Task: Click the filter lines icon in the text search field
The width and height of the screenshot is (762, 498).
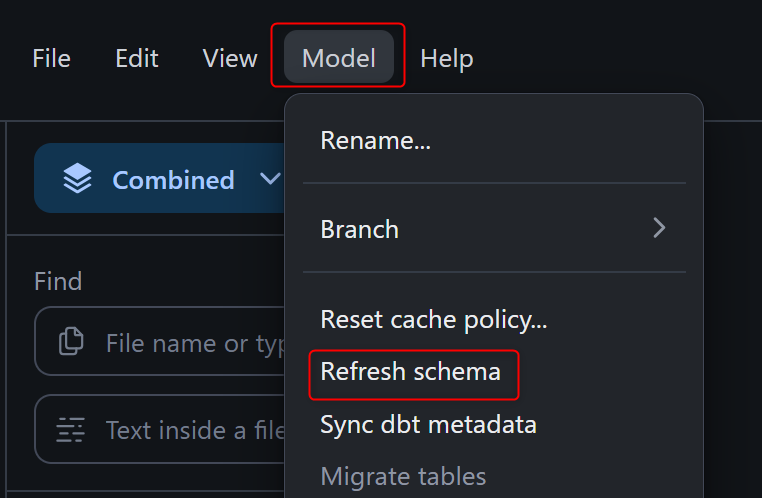Action: (71, 430)
